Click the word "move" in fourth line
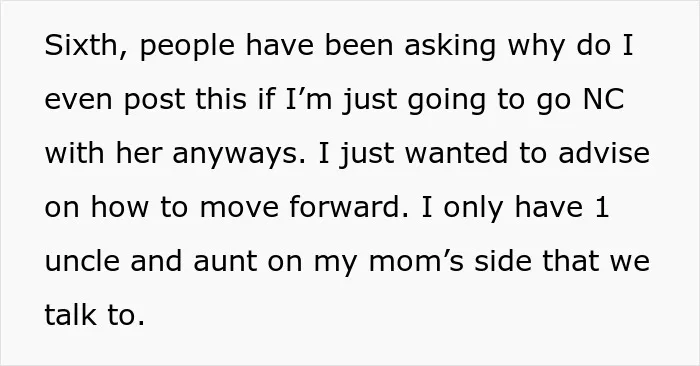The image size is (700, 366). (239, 208)
